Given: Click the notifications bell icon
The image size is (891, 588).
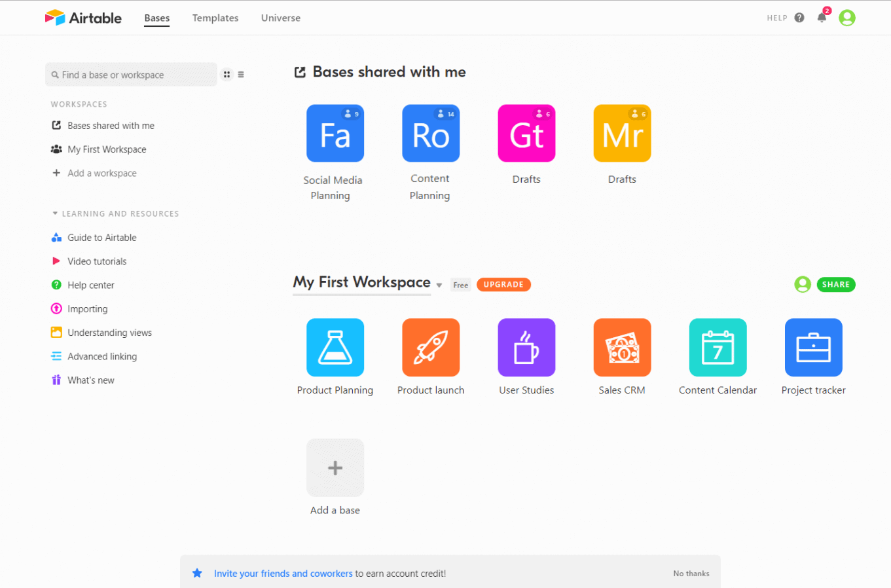Looking at the screenshot, I should tap(822, 18).
